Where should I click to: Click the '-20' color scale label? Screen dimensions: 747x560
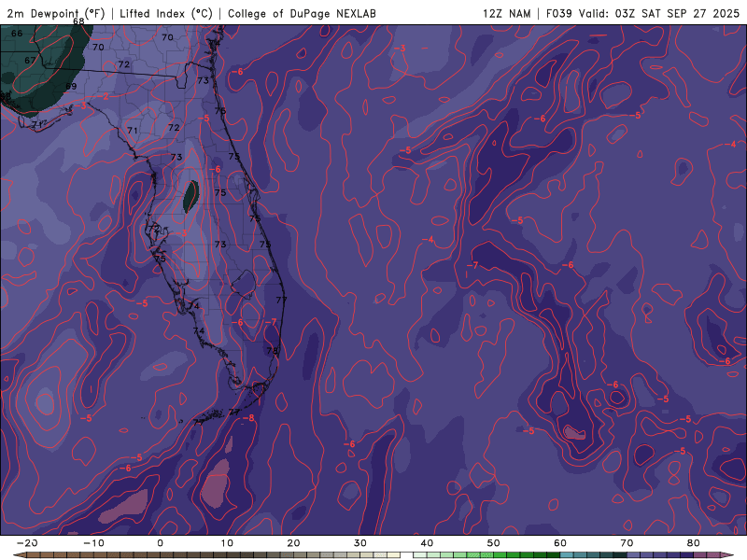pos(27,543)
